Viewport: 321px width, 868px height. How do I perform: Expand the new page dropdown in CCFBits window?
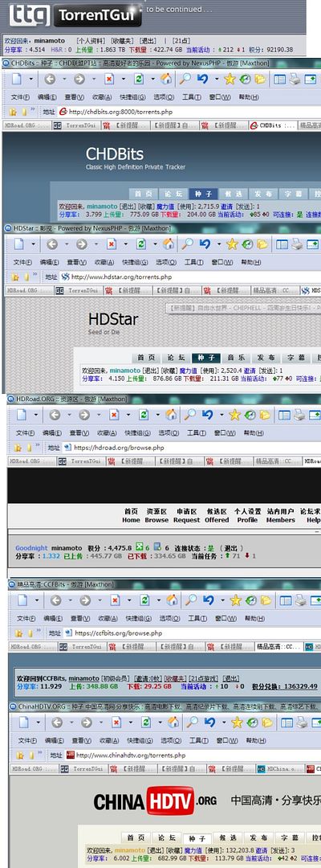[x=37, y=600]
